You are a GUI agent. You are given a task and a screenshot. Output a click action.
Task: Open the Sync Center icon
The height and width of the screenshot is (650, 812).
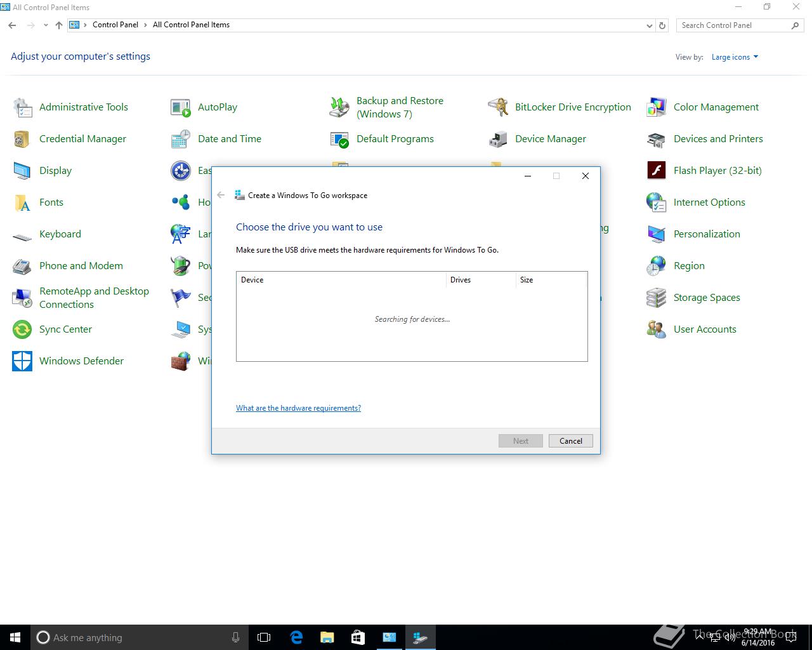point(22,329)
